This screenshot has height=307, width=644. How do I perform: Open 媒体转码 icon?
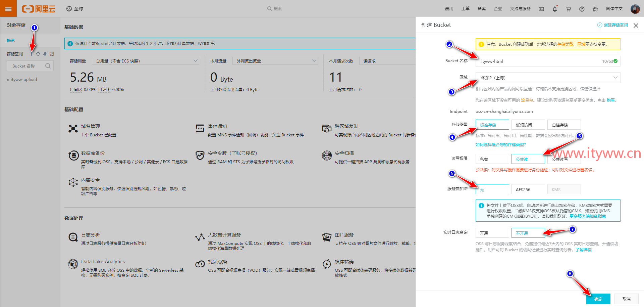click(x=327, y=264)
